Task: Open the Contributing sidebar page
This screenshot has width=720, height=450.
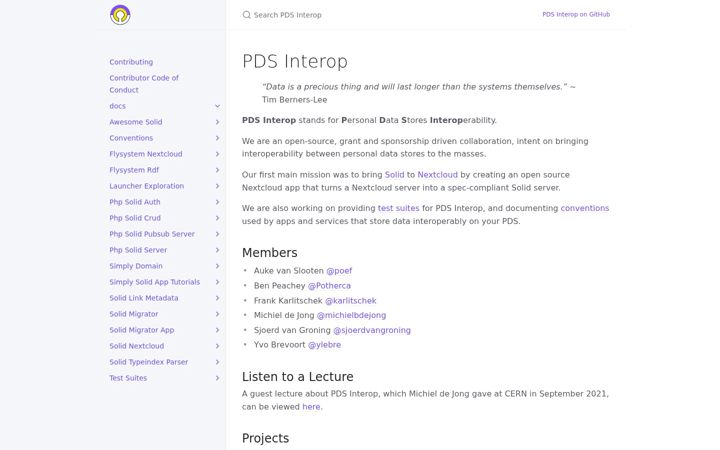Action: pyautogui.click(x=131, y=62)
